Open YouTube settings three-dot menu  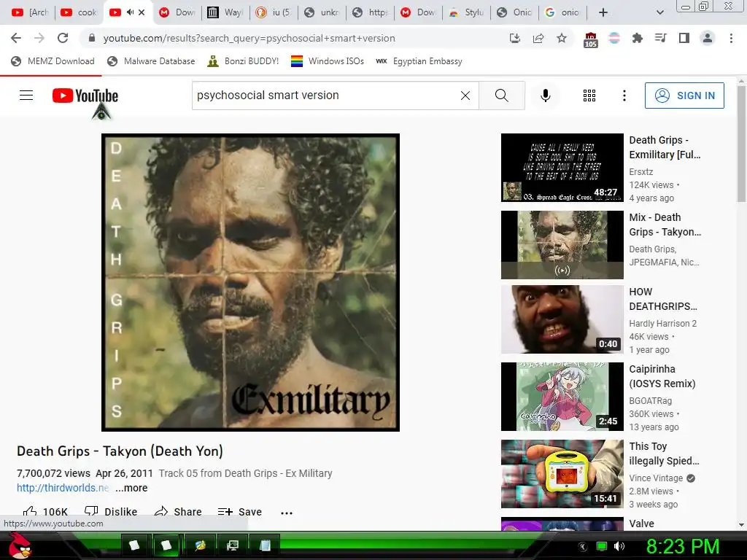coord(624,96)
